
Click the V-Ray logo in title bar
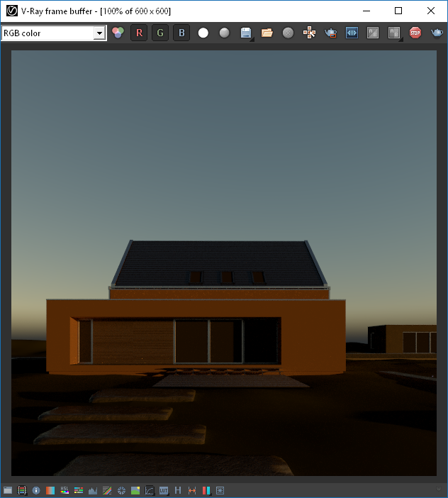[x=12, y=11]
